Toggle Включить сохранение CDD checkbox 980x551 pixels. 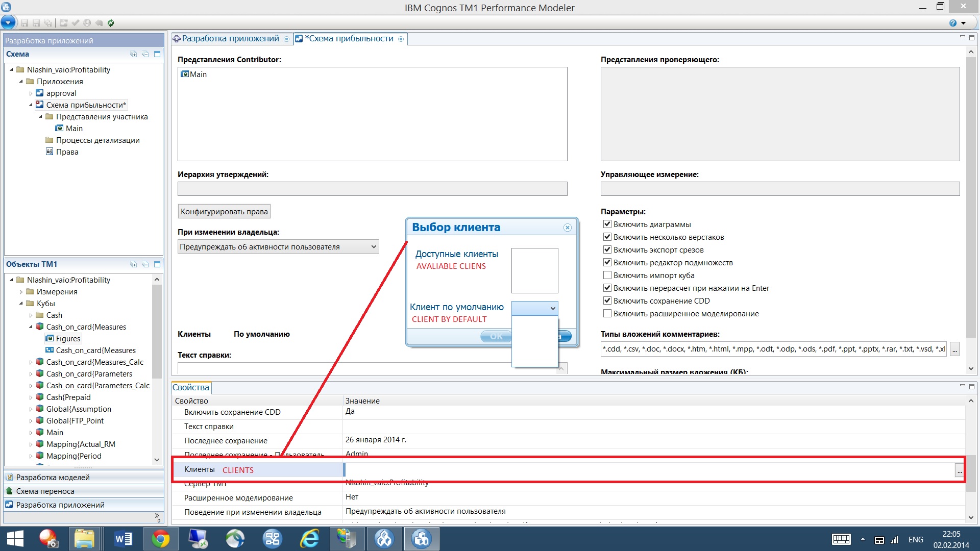607,300
